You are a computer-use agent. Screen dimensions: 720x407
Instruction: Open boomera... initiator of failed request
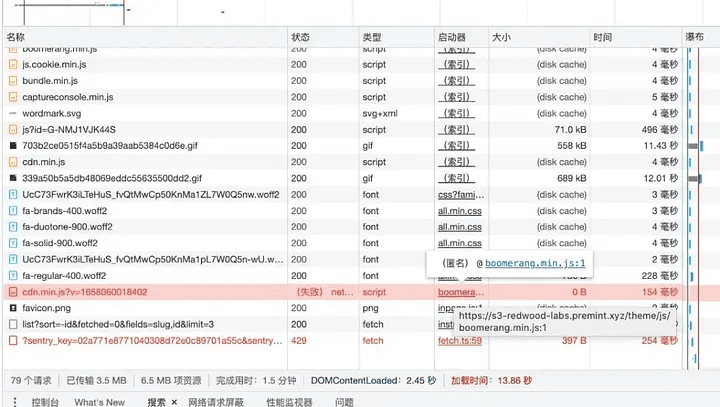[x=461, y=292]
